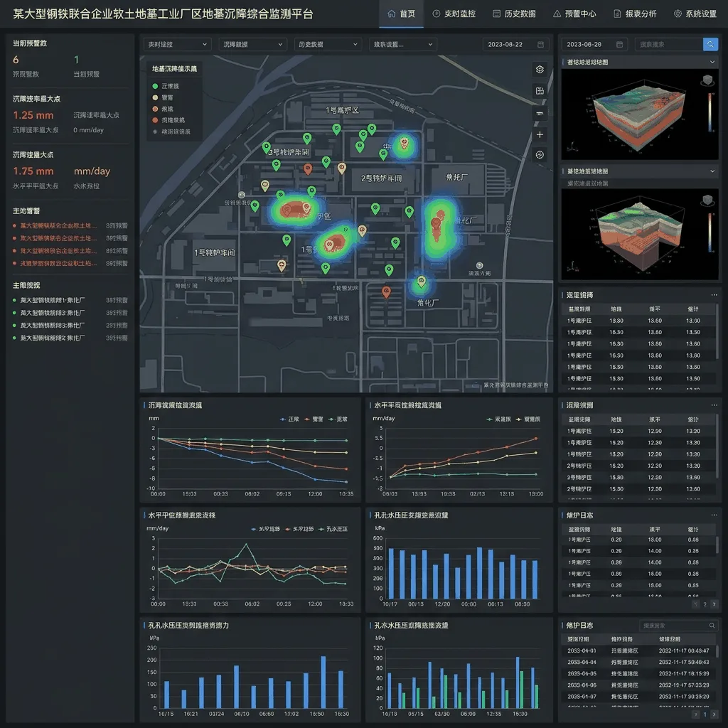The image size is (728, 728).
Task: Click the crosshair locate icon on the map
Action: pos(540,155)
